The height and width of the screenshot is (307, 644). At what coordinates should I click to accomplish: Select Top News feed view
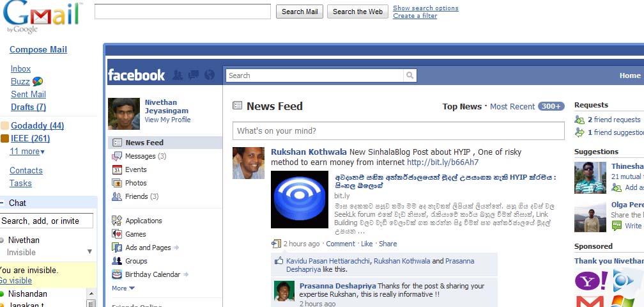(x=462, y=106)
